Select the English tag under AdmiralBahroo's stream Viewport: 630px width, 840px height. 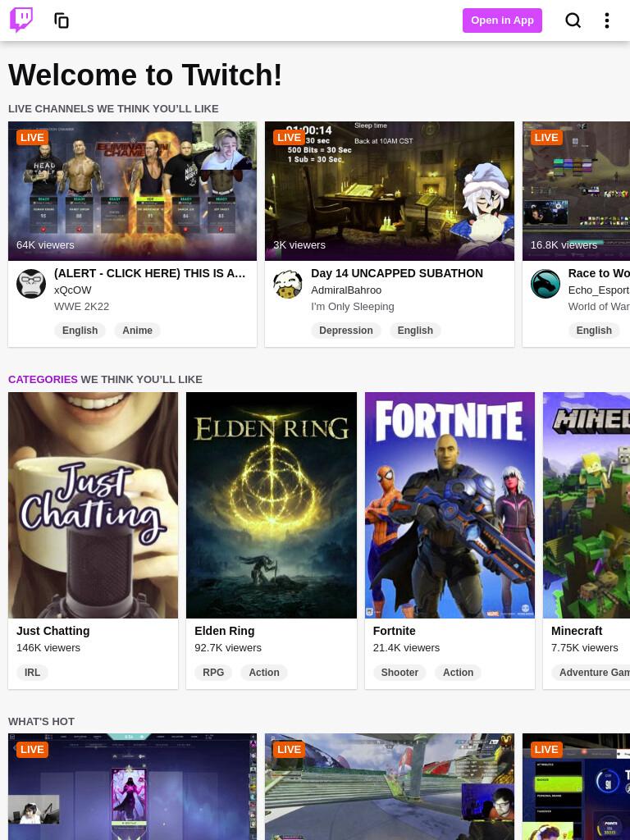tap(415, 331)
